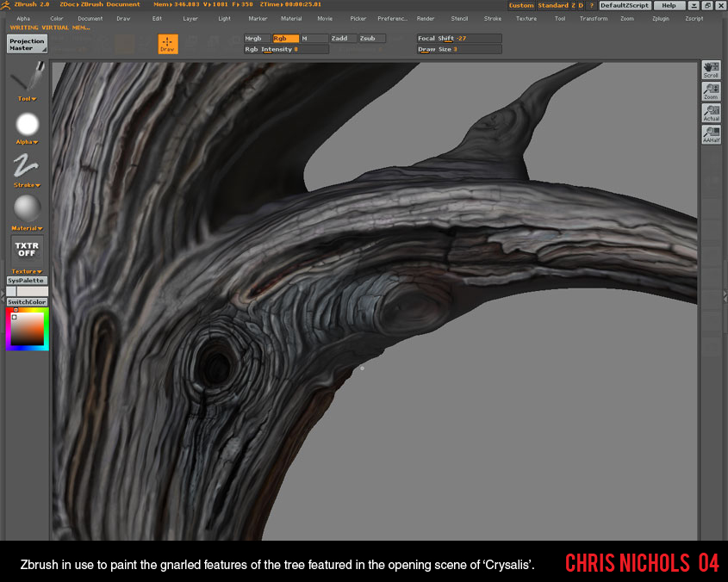The height and width of the screenshot is (582, 728).
Task: Open the Zscript menu
Action: point(694,19)
